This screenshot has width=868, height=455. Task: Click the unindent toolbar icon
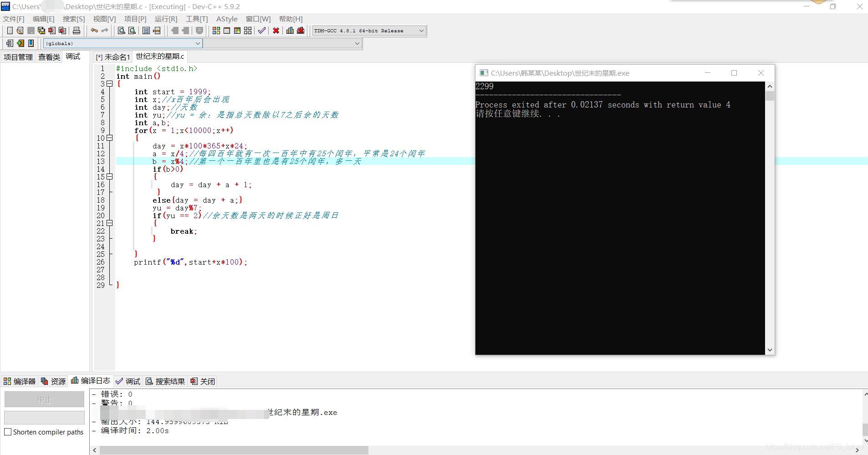tap(175, 31)
